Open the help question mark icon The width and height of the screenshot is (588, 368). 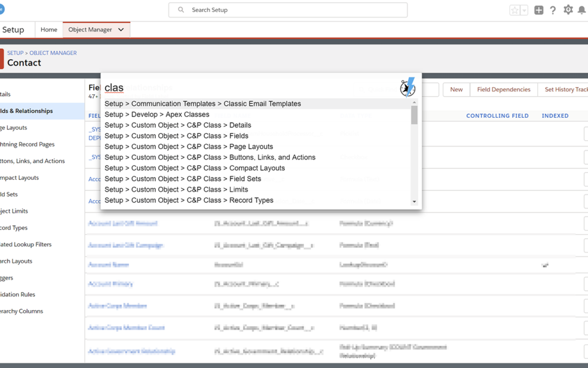(553, 10)
